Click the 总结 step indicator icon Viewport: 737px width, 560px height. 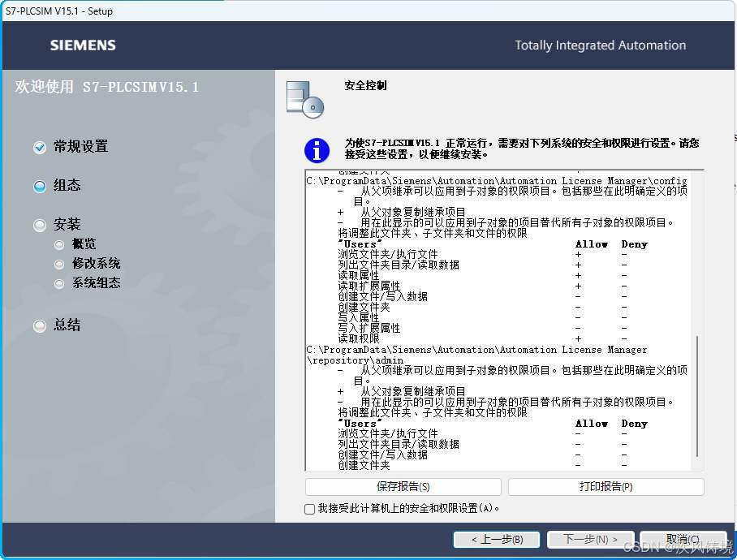tap(40, 325)
